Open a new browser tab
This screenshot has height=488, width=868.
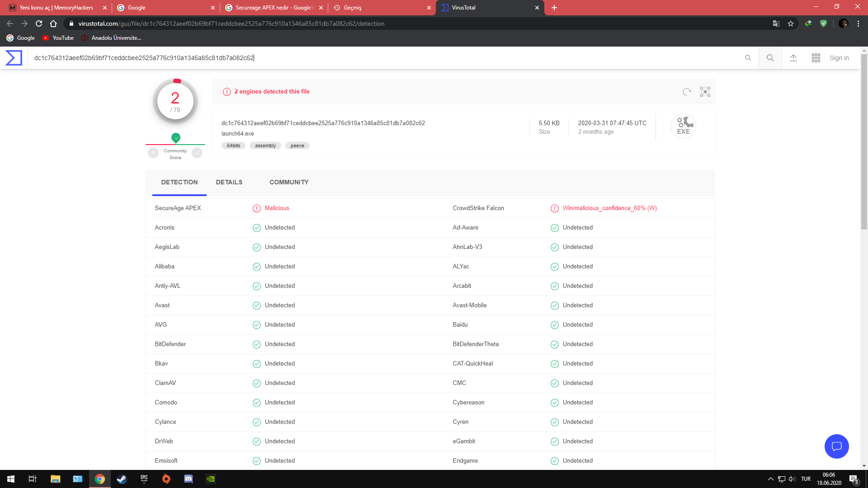point(554,8)
